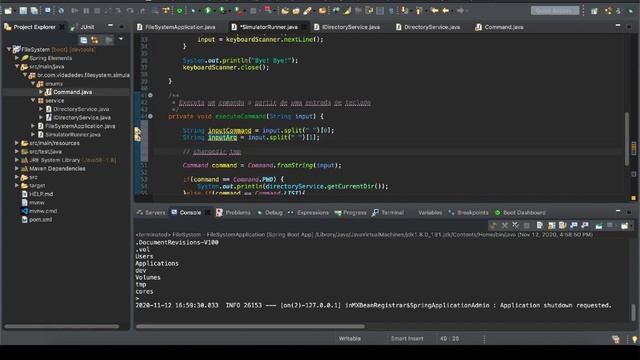The width and height of the screenshot is (640, 360).
Task: Minimize the Project Explorer panel
Action: 110,26
